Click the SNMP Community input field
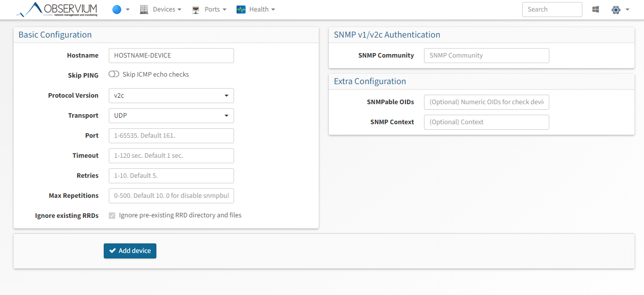The image size is (644, 295). (486, 56)
